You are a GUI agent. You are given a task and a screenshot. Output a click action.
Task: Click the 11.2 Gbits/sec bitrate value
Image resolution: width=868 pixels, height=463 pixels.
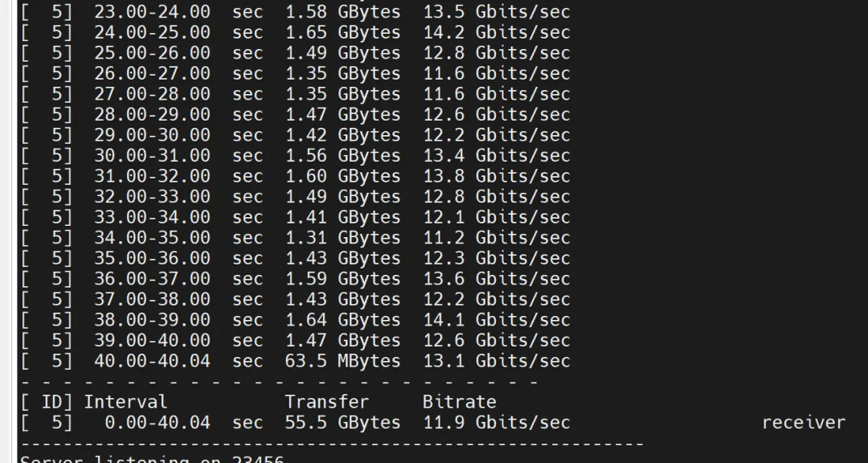(496, 238)
